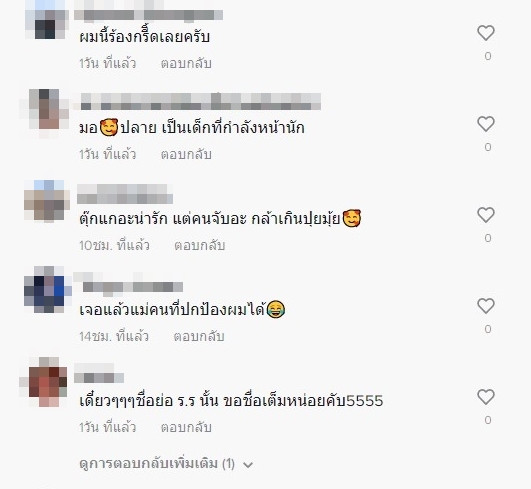
Task: Like the comment about 'มอปลาย เป็นเด็กที่กำลังหน้านัก'
Action: pyautogui.click(x=486, y=124)
